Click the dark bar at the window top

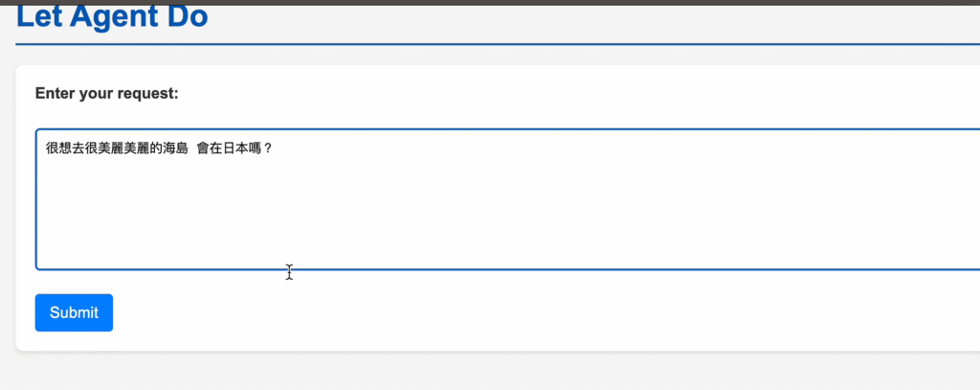click(479, 3)
